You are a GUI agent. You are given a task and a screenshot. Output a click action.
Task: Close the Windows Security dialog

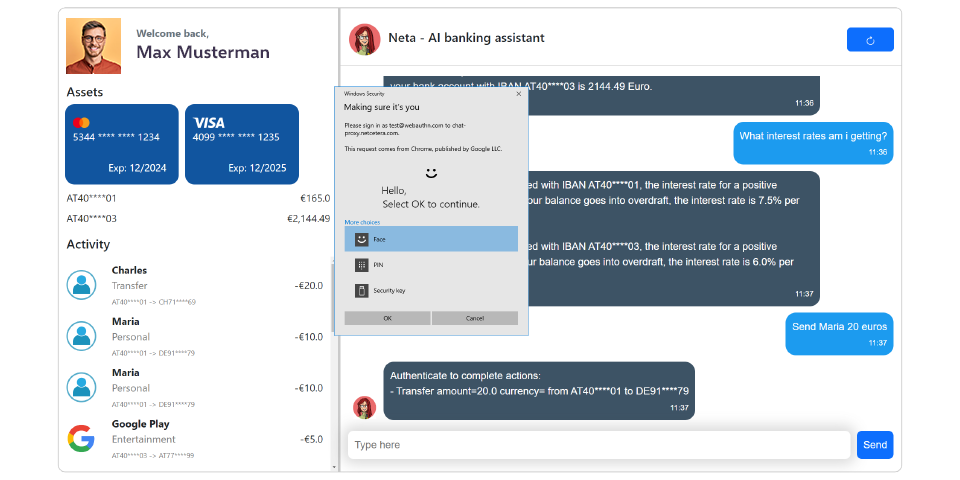click(518, 93)
